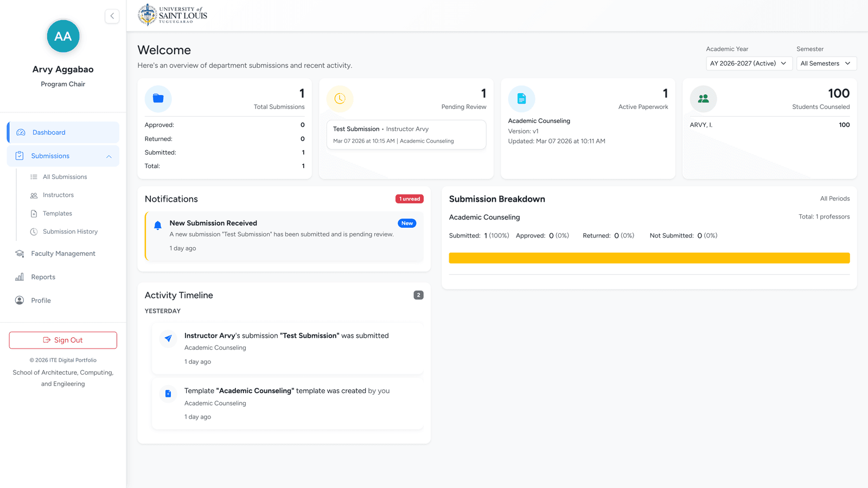Click the Profile person icon
This screenshot has width=868, height=488.
(x=20, y=300)
